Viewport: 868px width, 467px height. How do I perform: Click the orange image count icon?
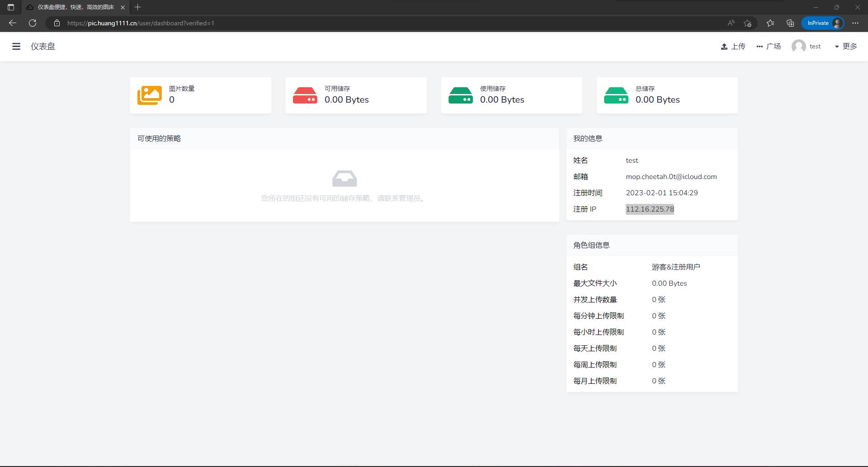tap(150, 95)
